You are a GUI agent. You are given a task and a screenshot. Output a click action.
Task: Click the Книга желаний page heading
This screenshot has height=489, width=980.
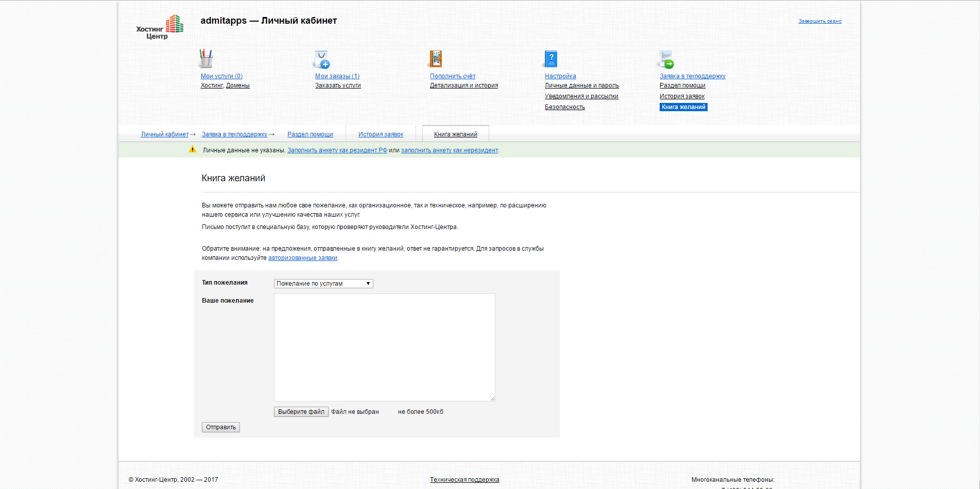click(x=233, y=178)
